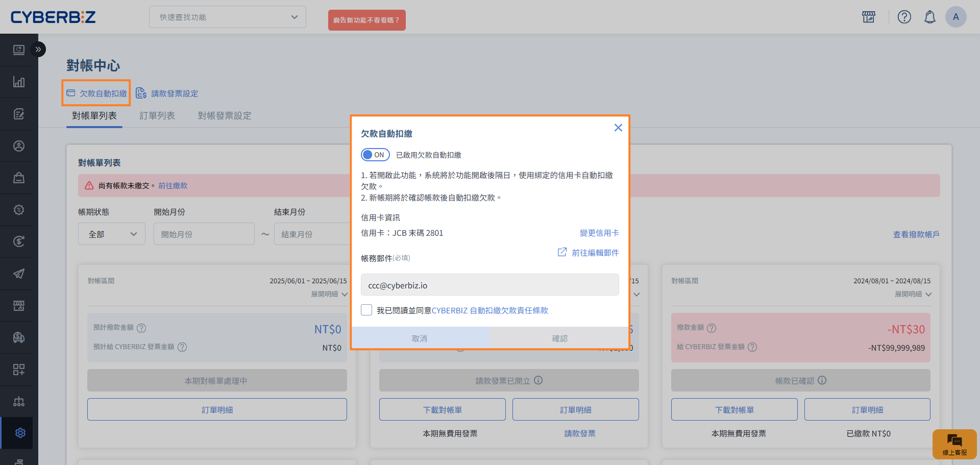The width and height of the screenshot is (980, 465).
Task: Click the notification bell icon
Action: pos(929,17)
